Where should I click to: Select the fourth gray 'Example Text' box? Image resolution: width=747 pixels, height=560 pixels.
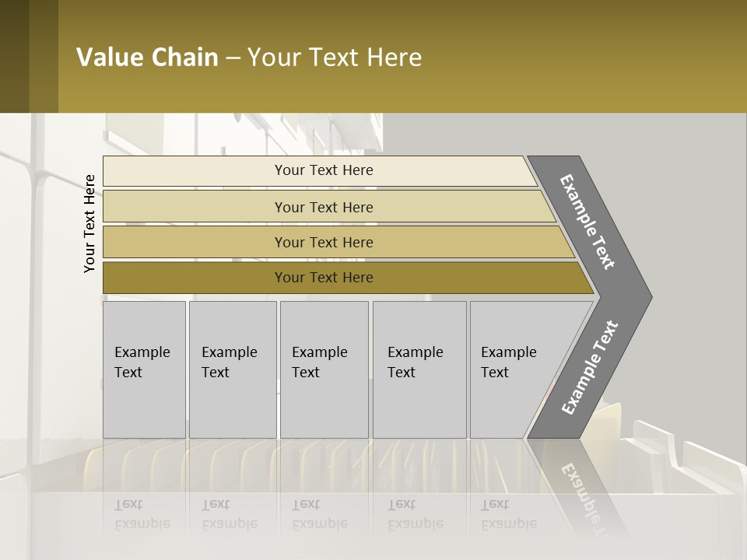pos(419,369)
